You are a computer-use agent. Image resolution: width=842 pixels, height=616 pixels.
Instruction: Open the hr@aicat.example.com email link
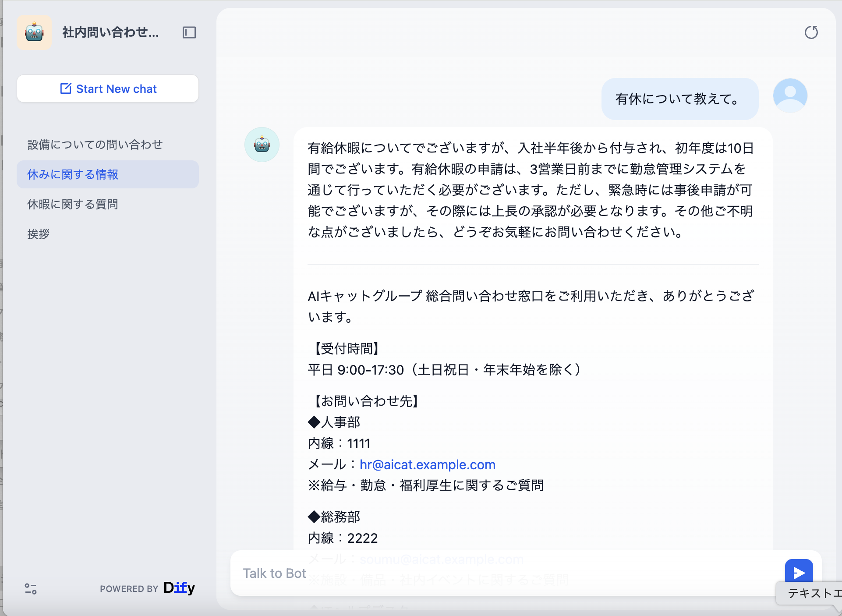click(x=427, y=464)
